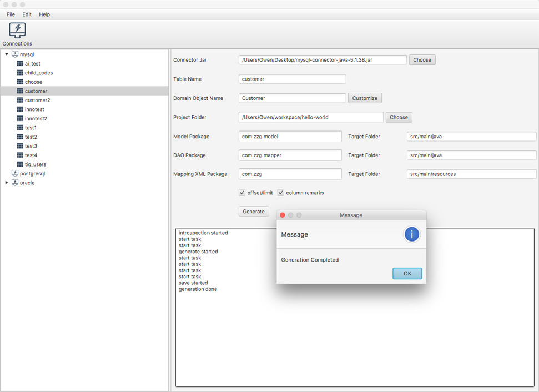
Task: Click the Generate button
Action: (x=254, y=212)
